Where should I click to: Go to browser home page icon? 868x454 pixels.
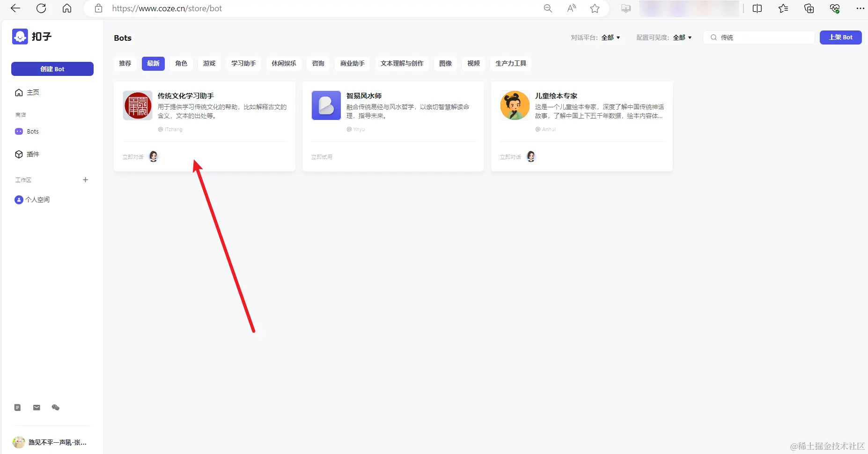coord(67,8)
